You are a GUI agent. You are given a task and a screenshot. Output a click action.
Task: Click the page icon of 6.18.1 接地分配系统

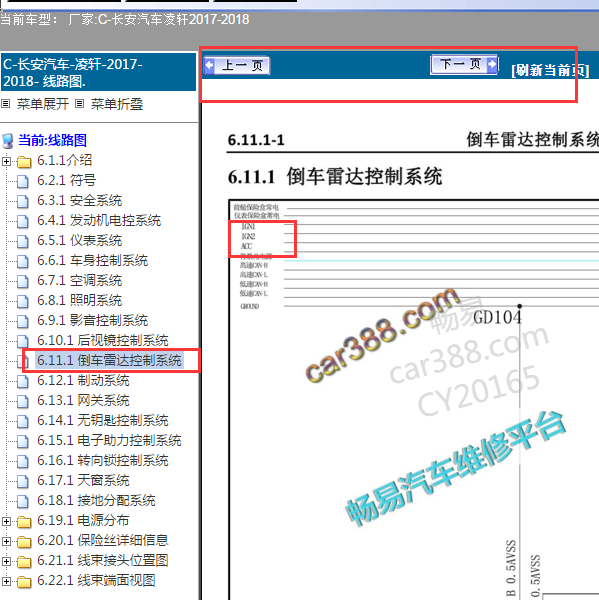pos(23,501)
